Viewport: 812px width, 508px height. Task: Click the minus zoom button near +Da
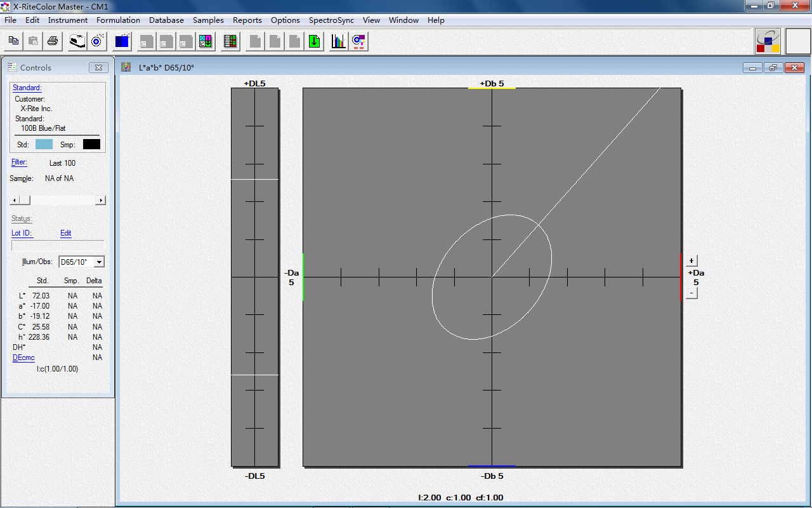coord(692,293)
